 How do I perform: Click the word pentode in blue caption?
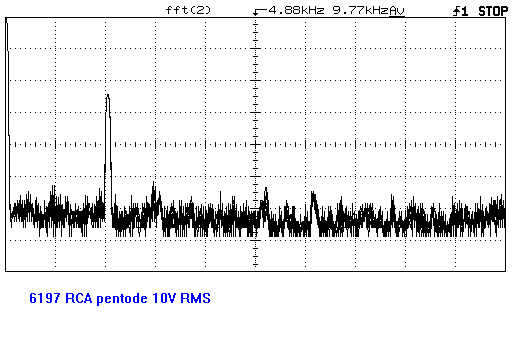[x=122, y=298]
